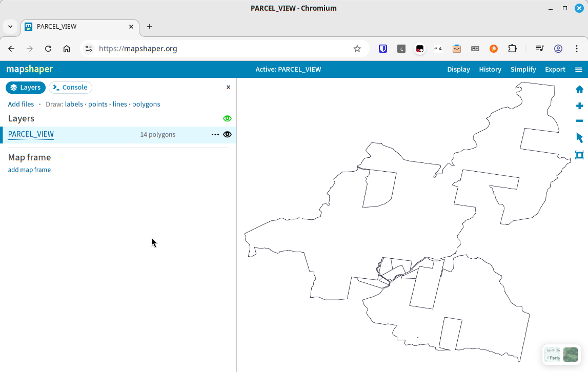
Task: Bookmark this page with the star icon
Action: [x=357, y=49]
